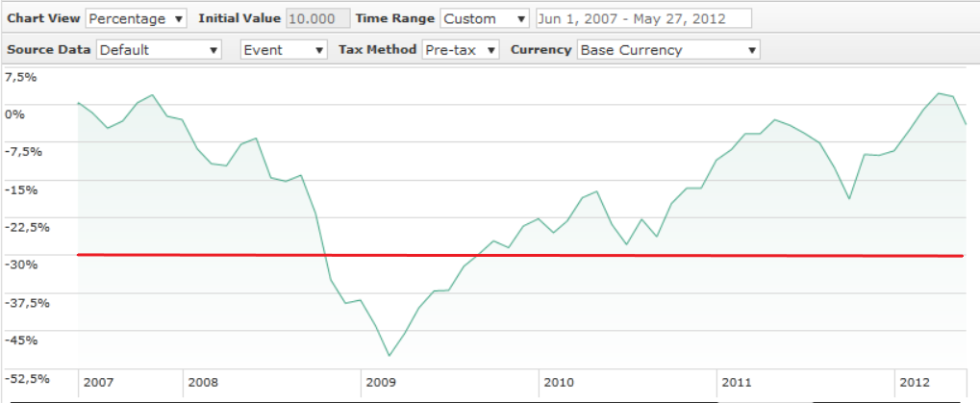This screenshot has width=980, height=403.
Task: Open the Source Data Default dropdown
Action: pos(159,50)
